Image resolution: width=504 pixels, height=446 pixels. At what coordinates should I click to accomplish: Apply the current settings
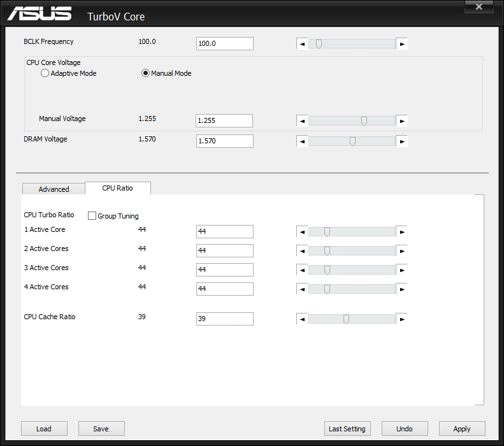click(x=462, y=429)
